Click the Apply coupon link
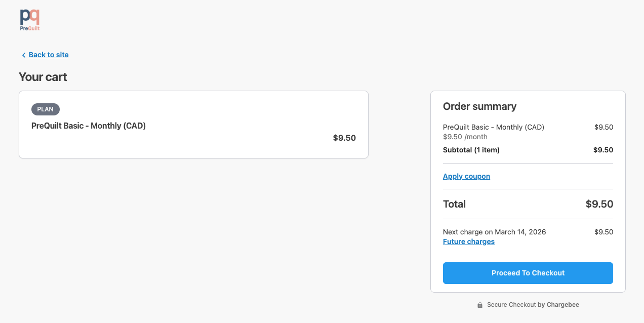The height and width of the screenshot is (323, 644). pos(466,176)
